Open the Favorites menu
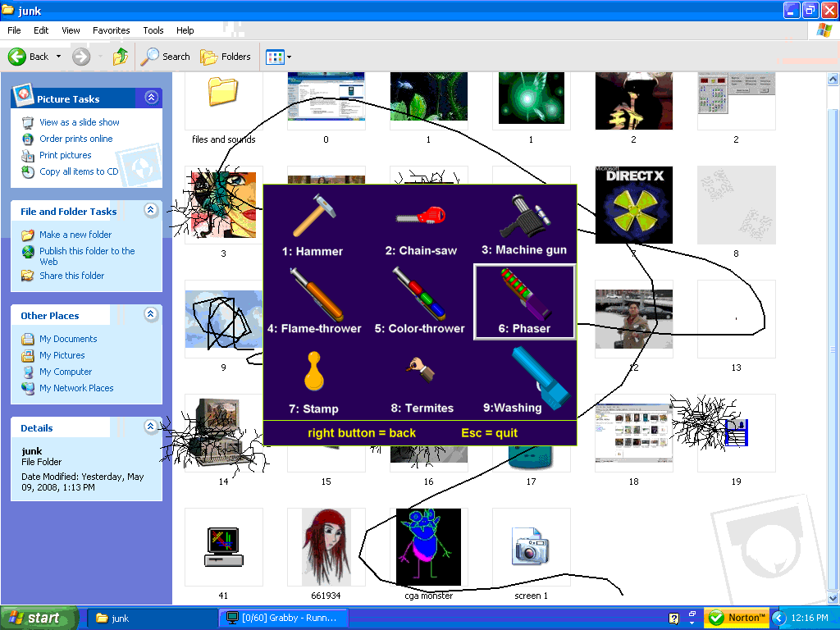This screenshot has height=630, width=840. [x=111, y=30]
